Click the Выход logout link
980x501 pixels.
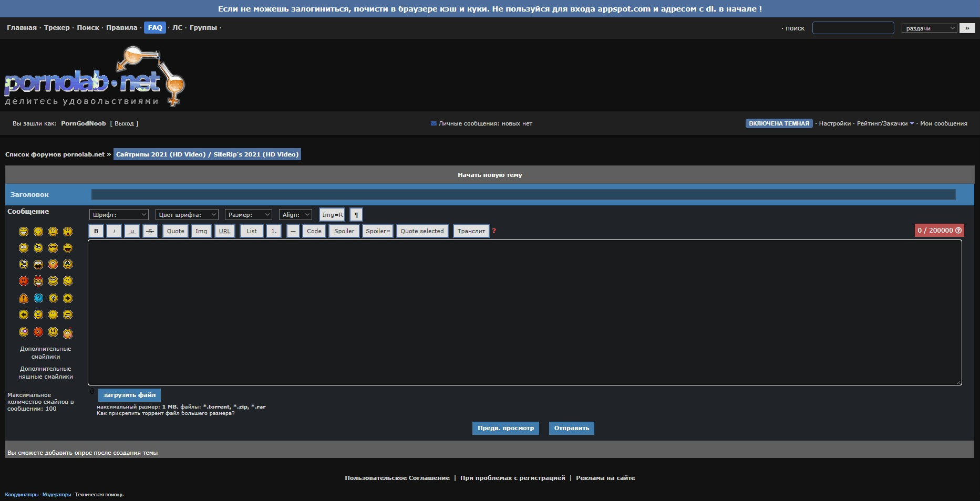[x=124, y=123]
